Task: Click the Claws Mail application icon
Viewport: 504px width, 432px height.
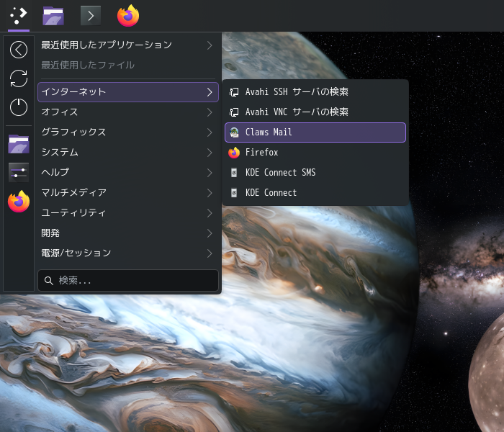Action: pos(234,132)
